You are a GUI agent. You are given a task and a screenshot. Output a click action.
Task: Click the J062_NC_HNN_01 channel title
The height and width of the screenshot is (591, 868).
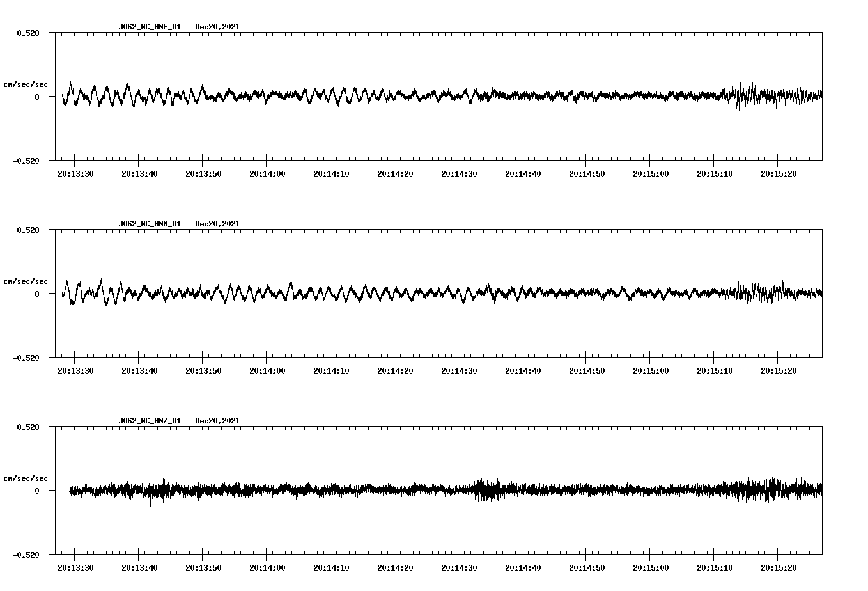point(150,224)
